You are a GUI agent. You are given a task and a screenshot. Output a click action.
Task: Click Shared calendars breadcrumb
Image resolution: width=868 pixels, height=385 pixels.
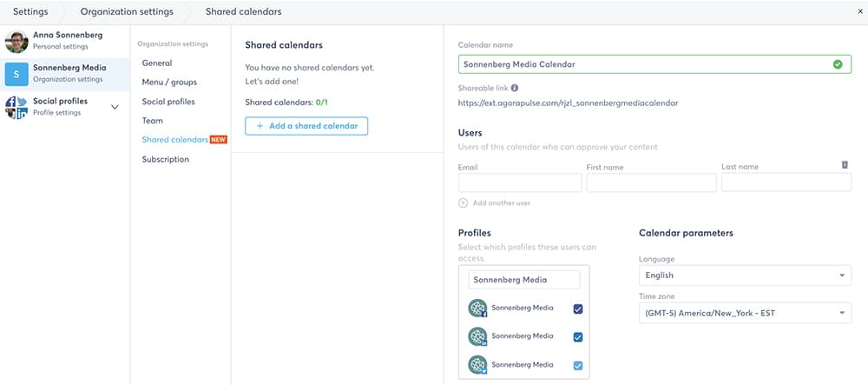244,11
